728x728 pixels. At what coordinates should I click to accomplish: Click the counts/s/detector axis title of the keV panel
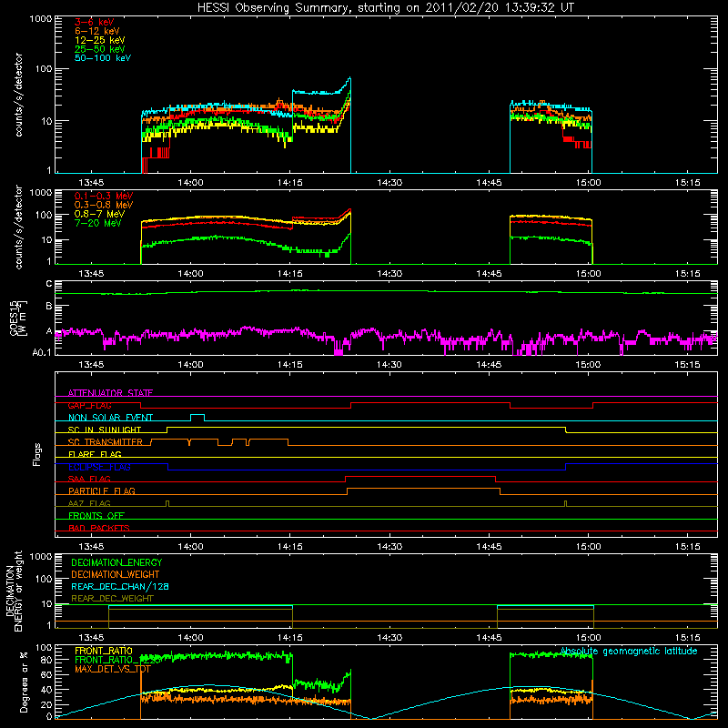pyautogui.click(x=18, y=95)
